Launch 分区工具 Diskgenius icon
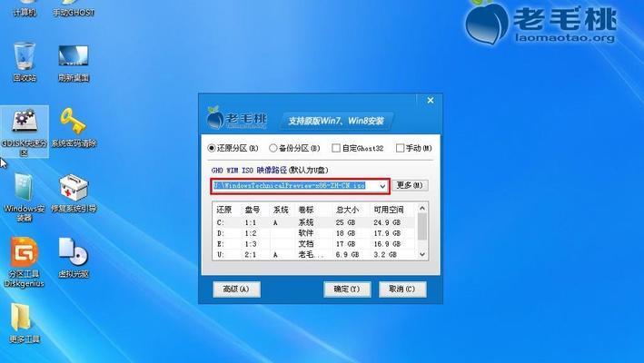644x363 pixels. click(x=25, y=262)
